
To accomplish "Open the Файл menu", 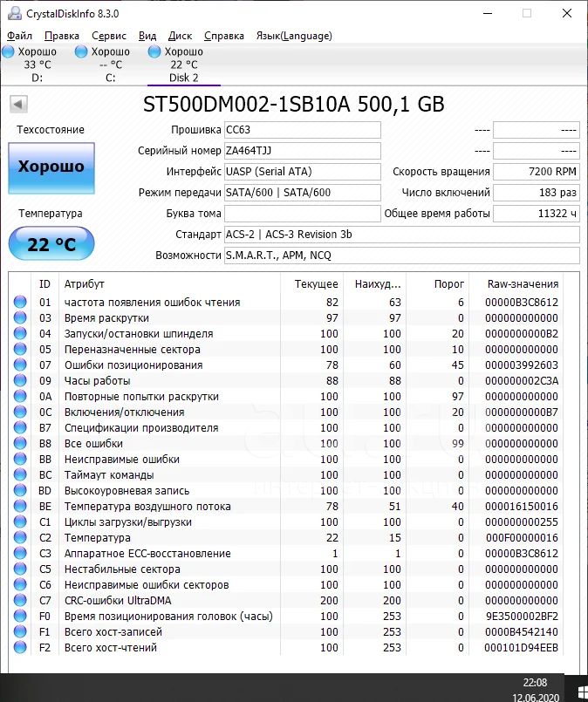I will pyautogui.click(x=20, y=36).
